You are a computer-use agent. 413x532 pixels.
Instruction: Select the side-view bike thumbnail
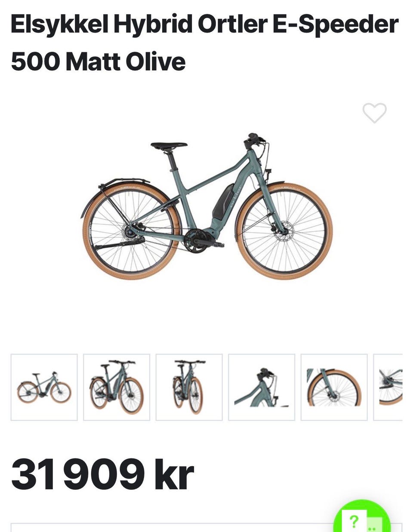[44, 387]
